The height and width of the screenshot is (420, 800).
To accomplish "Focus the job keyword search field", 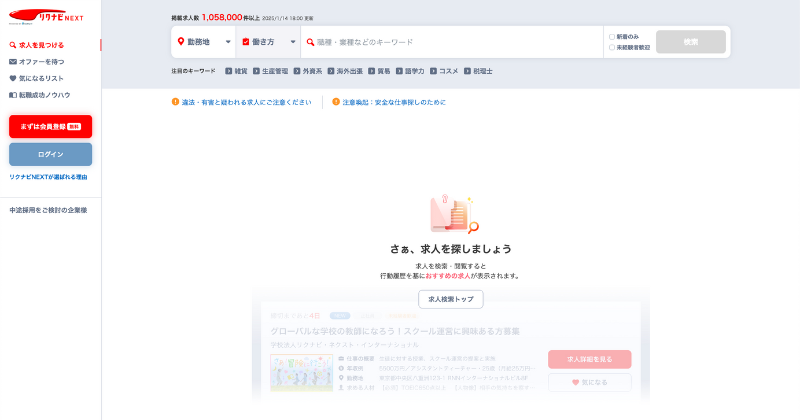I will point(452,42).
